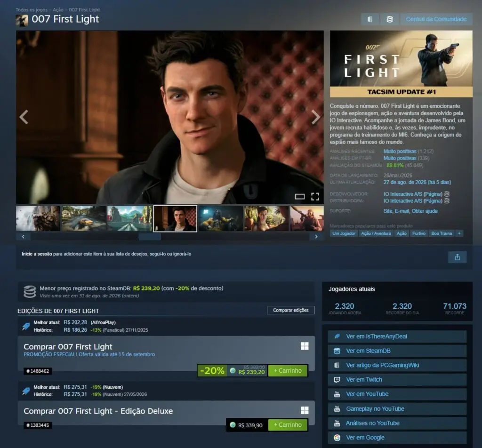Click Windows icon on standard edition

(x=305, y=346)
